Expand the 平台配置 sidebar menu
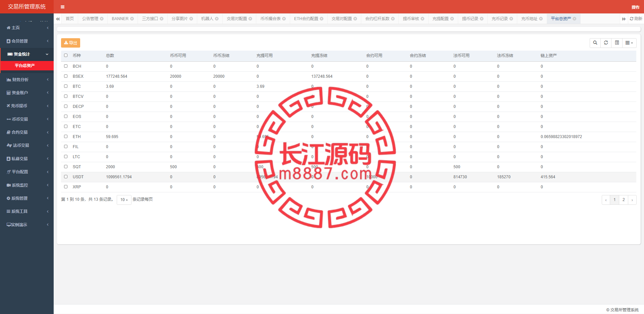644x314 pixels. [x=27, y=172]
